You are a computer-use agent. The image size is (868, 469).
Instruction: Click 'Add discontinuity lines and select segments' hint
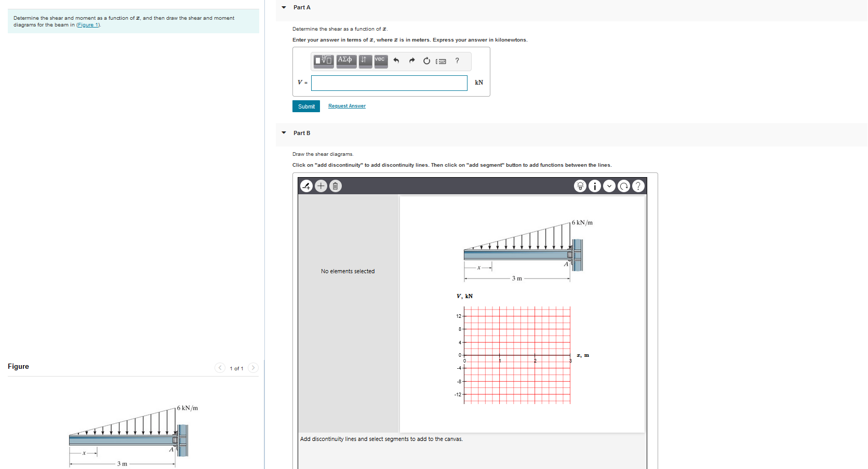pyautogui.click(x=381, y=439)
